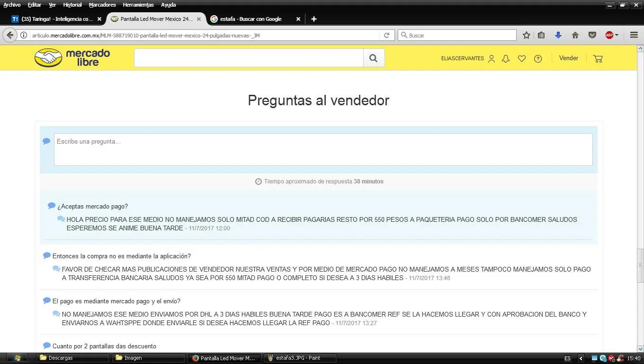Focus the Mercado Libre search field
644x364 pixels.
coord(249,58)
